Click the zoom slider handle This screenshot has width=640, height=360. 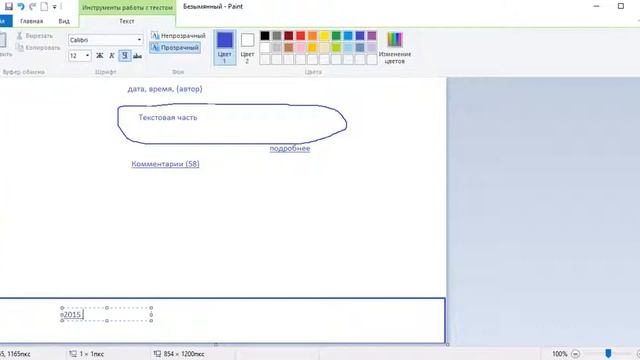click(x=608, y=353)
